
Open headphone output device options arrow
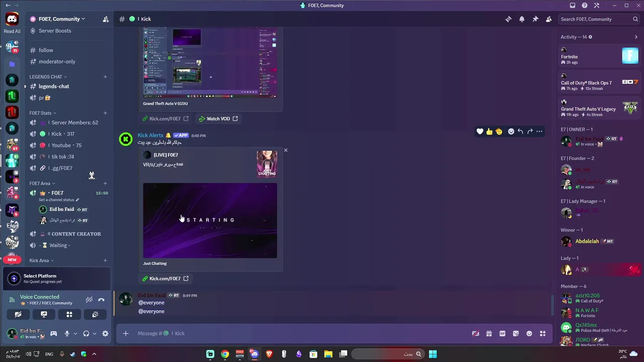click(95, 333)
